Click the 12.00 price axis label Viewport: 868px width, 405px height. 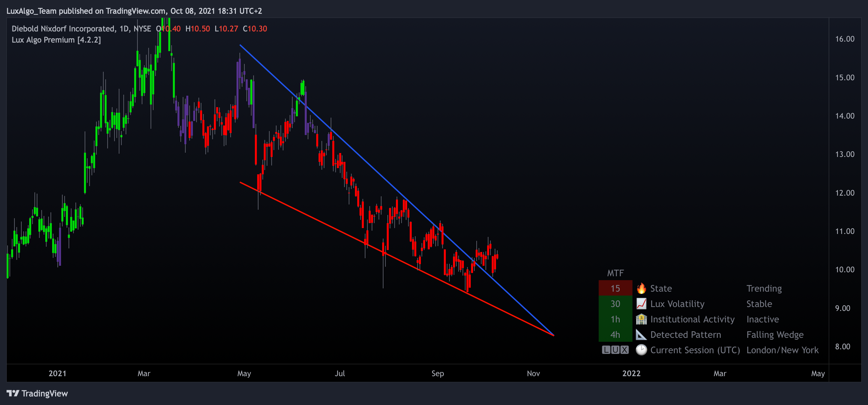point(844,193)
